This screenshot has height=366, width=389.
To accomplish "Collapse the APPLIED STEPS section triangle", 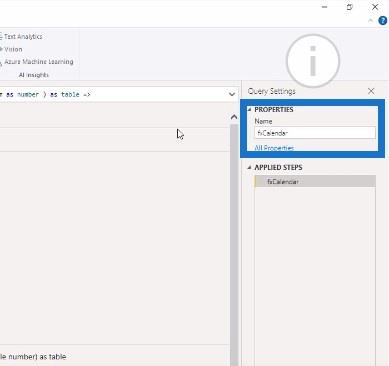I will tap(249, 167).
